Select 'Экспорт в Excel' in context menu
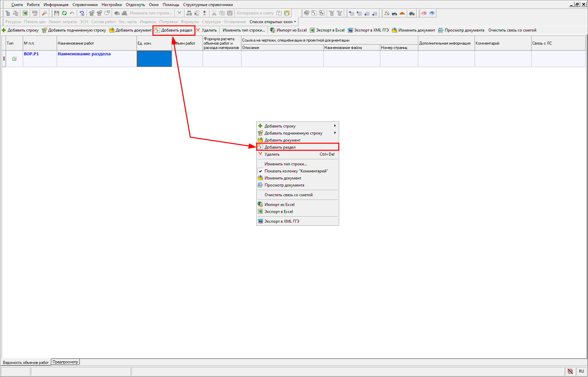 pos(278,212)
